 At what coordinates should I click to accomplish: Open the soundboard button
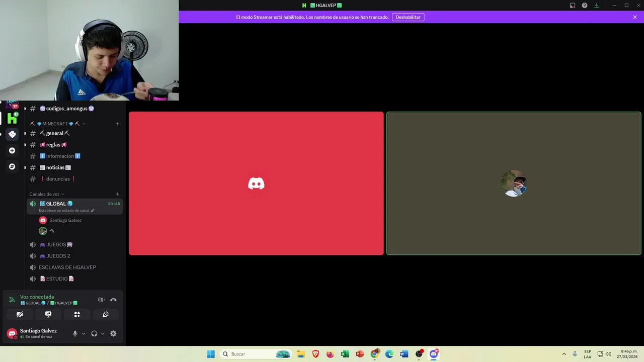pyautogui.click(x=106, y=314)
